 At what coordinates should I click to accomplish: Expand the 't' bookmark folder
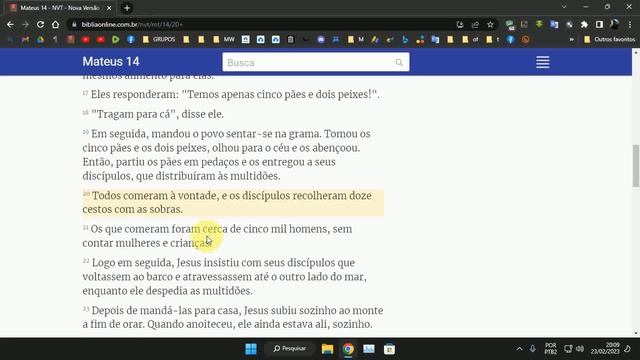(x=493, y=40)
